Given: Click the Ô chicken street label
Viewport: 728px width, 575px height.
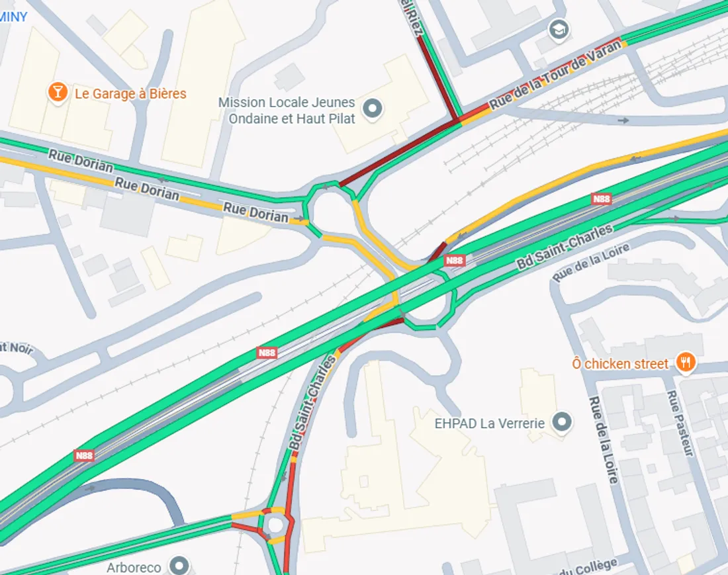Looking at the screenshot, I should [x=620, y=363].
